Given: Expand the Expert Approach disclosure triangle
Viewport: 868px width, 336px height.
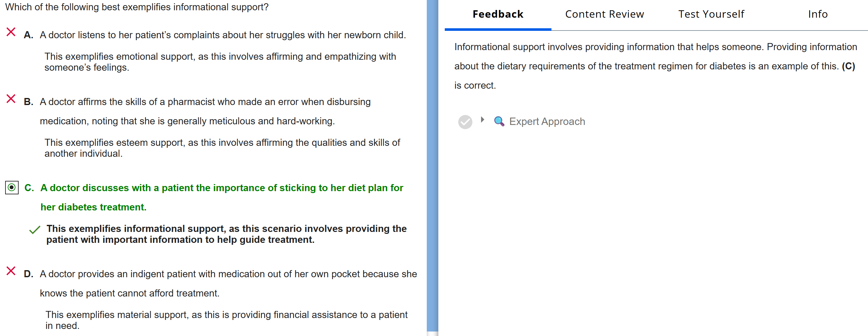Looking at the screenshot, I should (x=482, y=119).
